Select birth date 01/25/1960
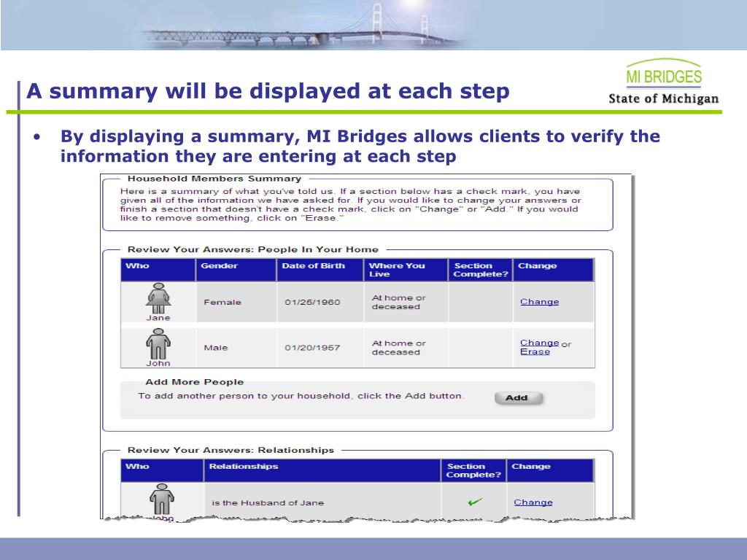 coord(312,302)
